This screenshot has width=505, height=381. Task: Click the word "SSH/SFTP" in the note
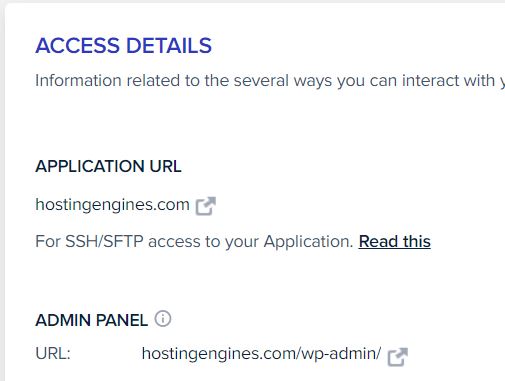(104, 241)
